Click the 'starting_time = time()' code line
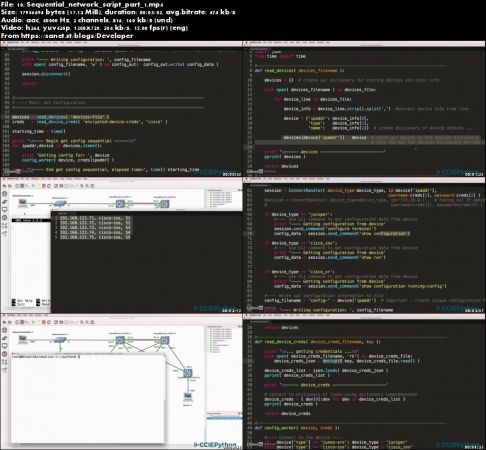The image size is (486, 450). (39, 131)
